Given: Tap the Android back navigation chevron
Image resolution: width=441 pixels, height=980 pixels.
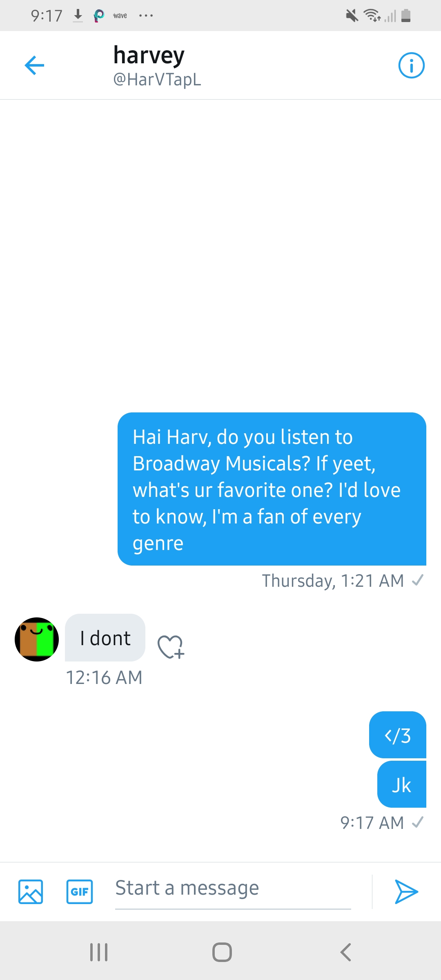Looking at the screenshot, I should [x=345, y=952].
